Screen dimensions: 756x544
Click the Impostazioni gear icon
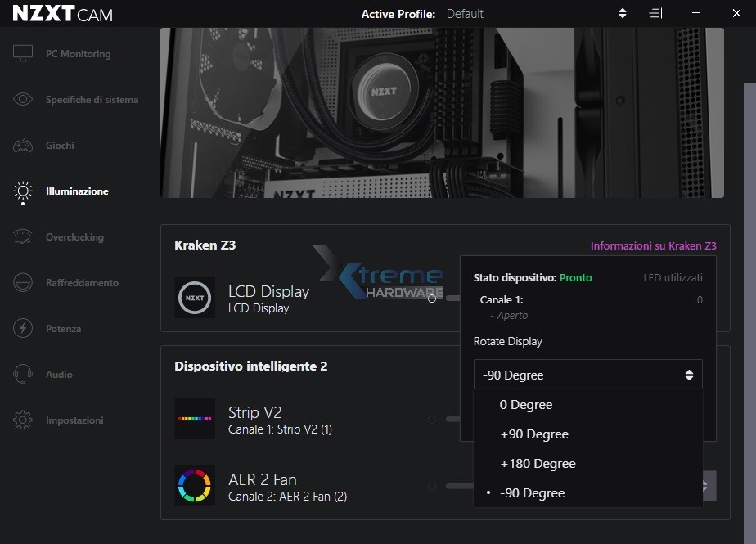(x=23, y=420)
